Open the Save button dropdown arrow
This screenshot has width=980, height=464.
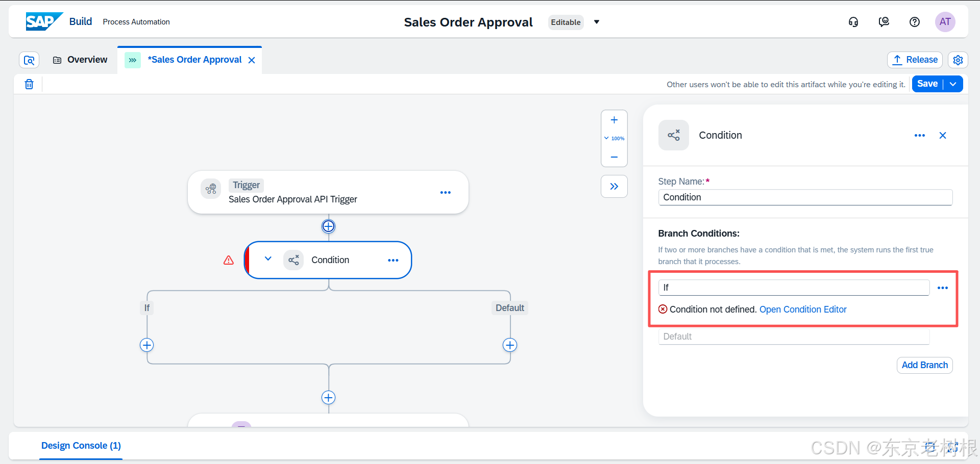953,84
